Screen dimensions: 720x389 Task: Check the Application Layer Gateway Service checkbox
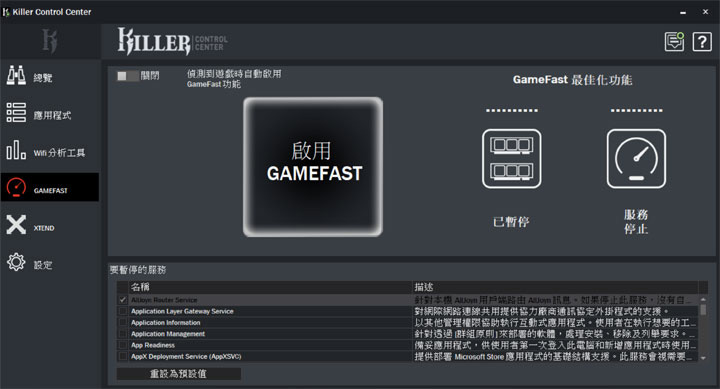[x=123, y=311]
